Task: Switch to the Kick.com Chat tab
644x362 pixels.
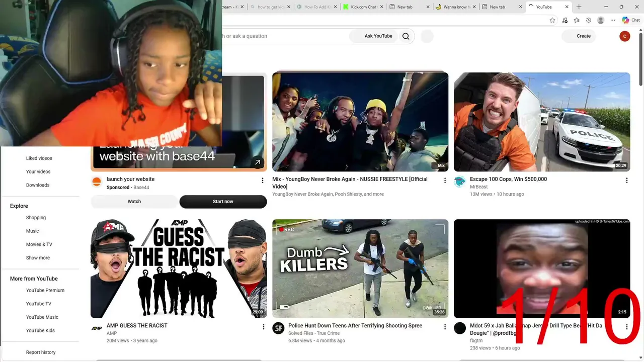Action: (x=363, y=7)
